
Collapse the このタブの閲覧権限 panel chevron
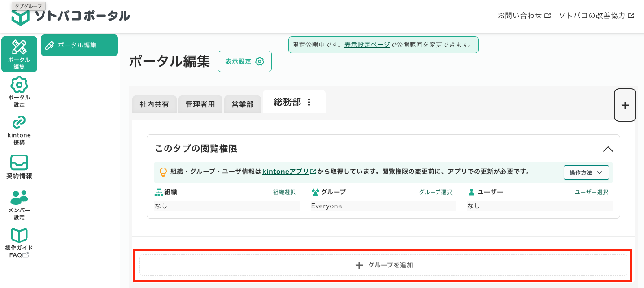(x=608, y=149)
